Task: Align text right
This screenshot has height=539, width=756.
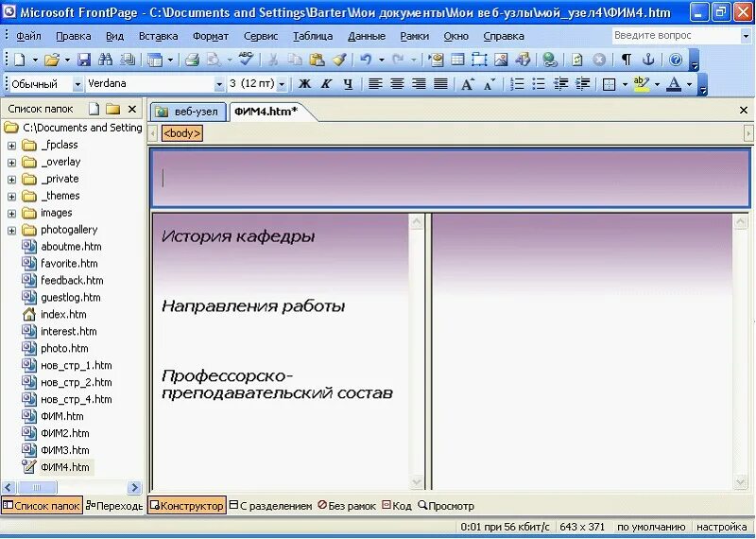Action: tap(419, 84)
